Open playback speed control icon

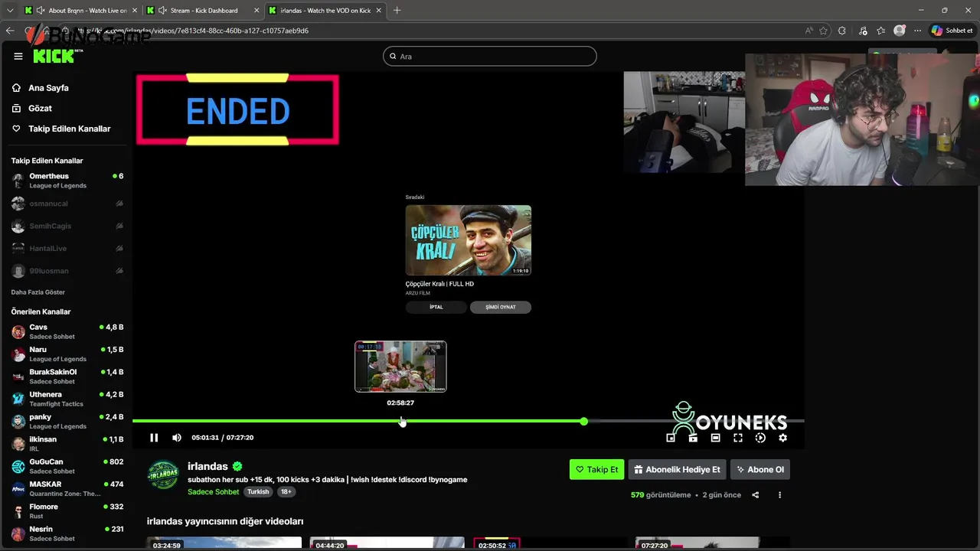(760, 438)
